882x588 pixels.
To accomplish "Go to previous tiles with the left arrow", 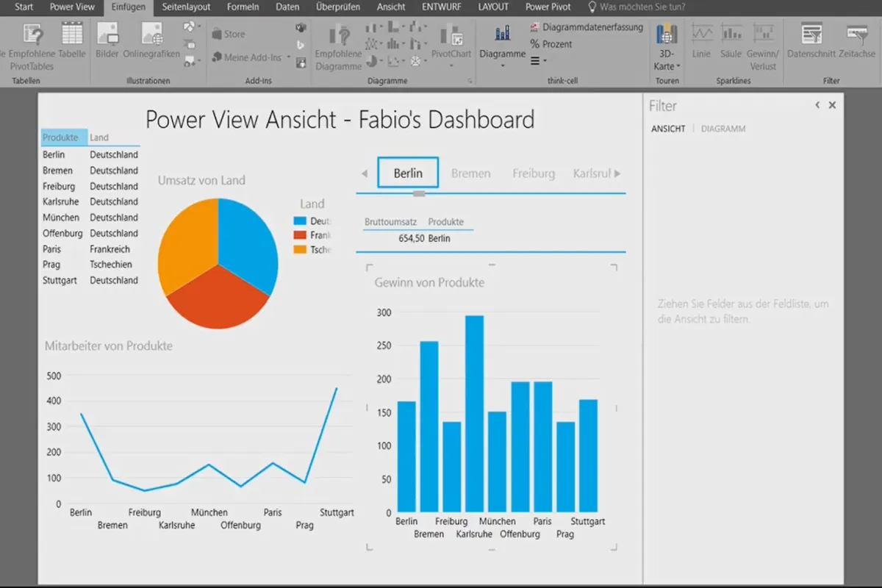I will [365, 173].
